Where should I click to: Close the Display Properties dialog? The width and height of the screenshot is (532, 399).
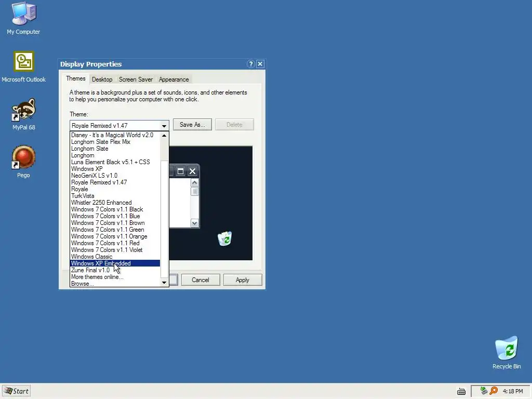[260, 64]
